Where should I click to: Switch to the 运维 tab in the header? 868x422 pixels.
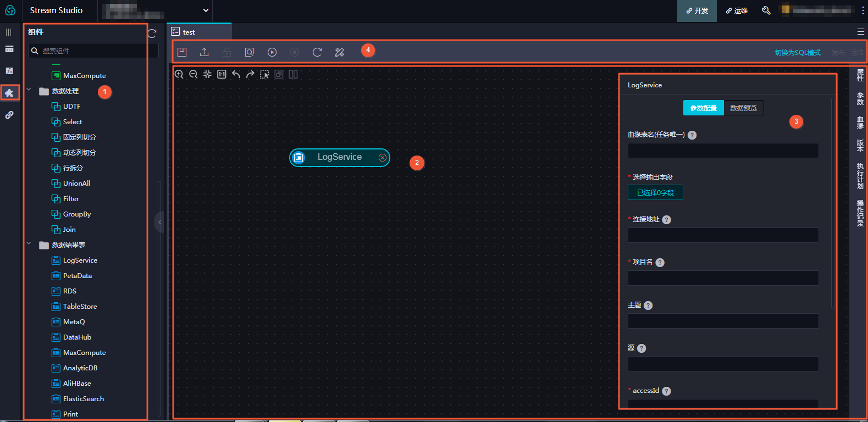[x=737, y=10]
